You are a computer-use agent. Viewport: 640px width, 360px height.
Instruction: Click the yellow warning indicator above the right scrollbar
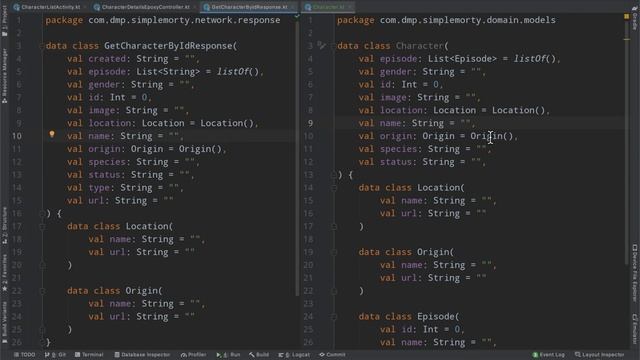point(627,16)
